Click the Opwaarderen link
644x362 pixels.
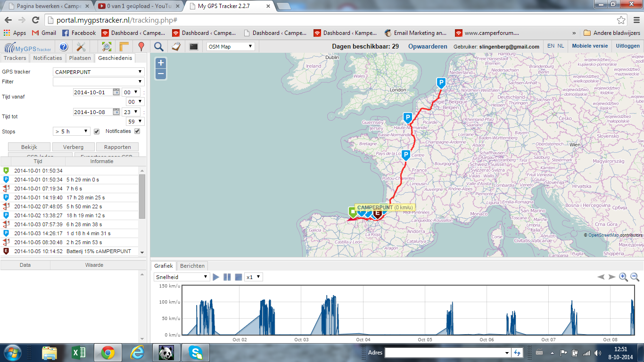pos(428,46)
